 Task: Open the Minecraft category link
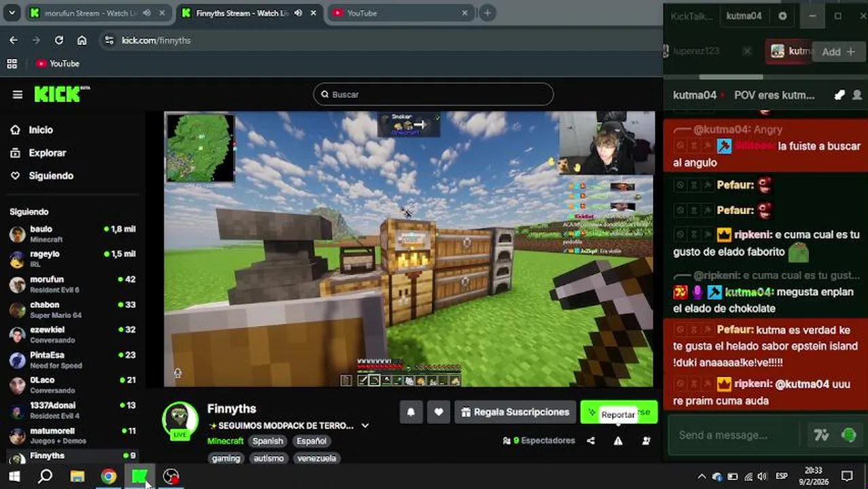tap(225, 441)
